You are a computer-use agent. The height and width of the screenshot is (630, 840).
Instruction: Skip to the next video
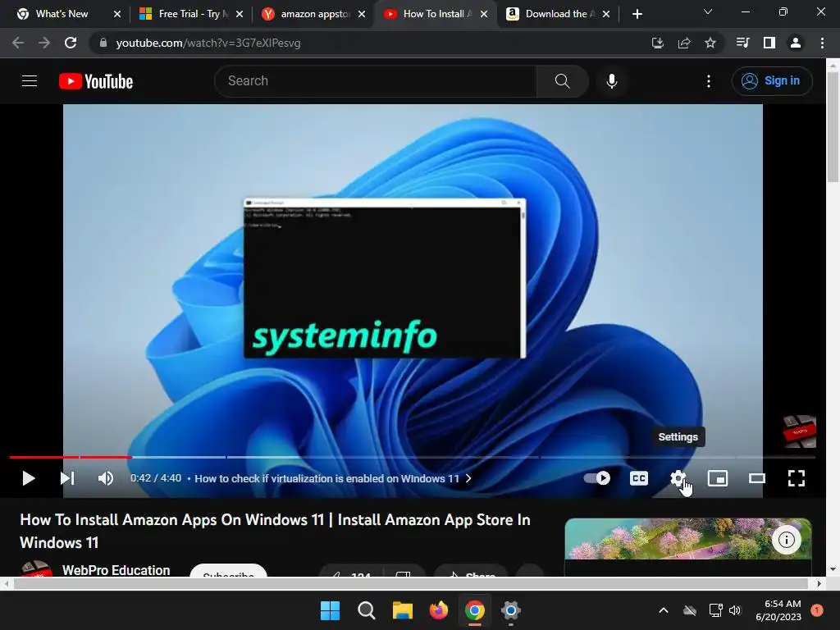pos(67,478)
